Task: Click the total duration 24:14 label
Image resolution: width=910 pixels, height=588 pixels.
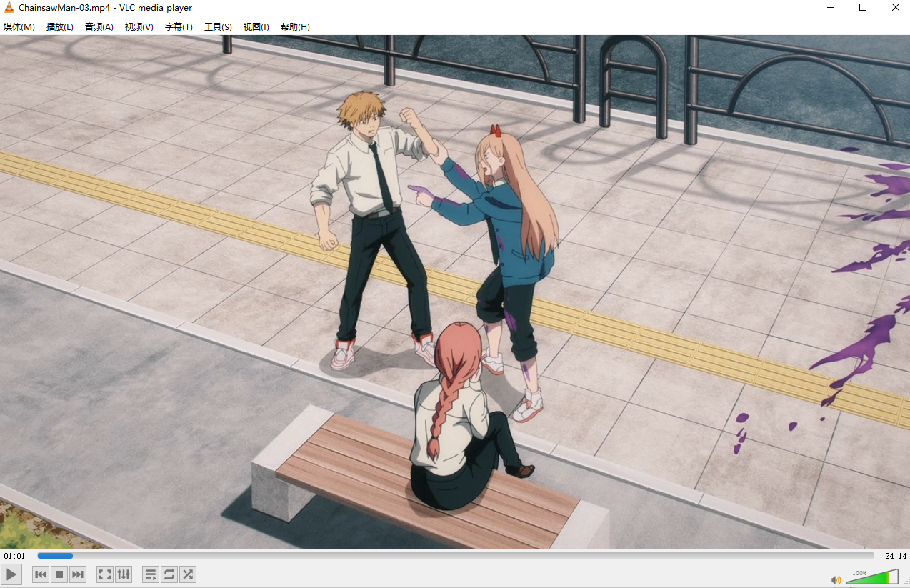Action: [x=896, y=556]
